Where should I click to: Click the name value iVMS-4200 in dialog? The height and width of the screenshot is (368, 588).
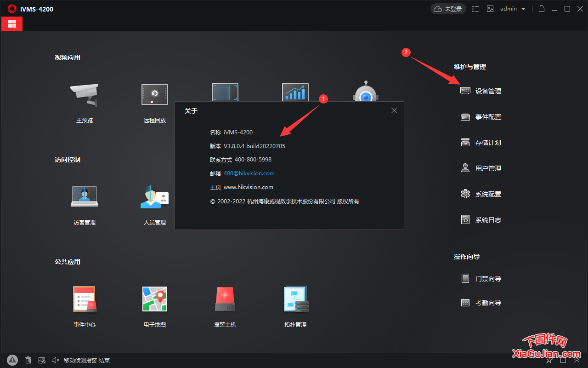pos(238,132)
